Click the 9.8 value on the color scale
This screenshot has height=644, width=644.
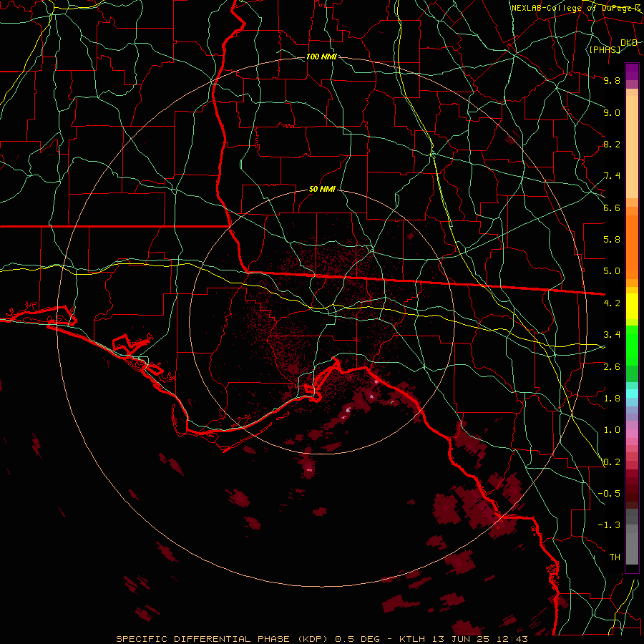tap(612, 80)
